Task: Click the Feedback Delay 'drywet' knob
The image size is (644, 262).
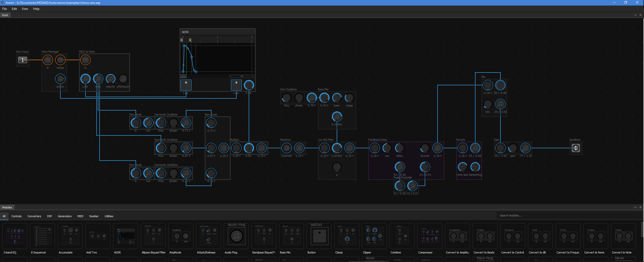Action: click(425, 148)
